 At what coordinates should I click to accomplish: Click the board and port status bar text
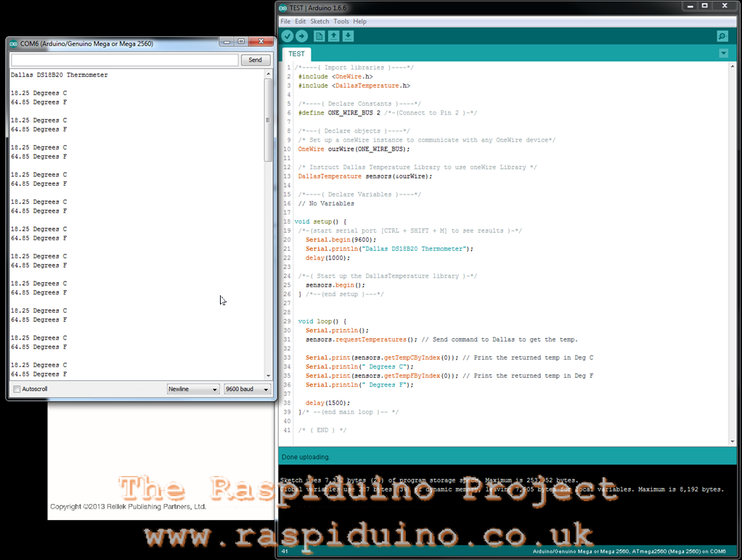point(629,551)
